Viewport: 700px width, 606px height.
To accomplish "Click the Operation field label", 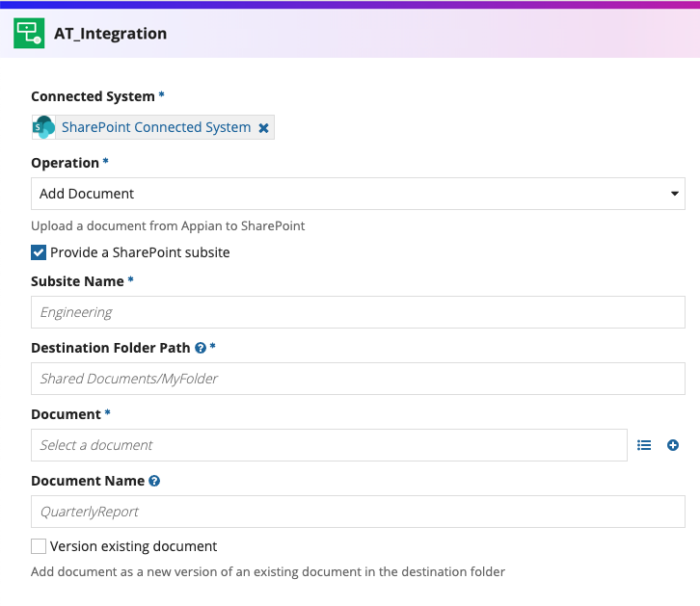I will point(66,163).
